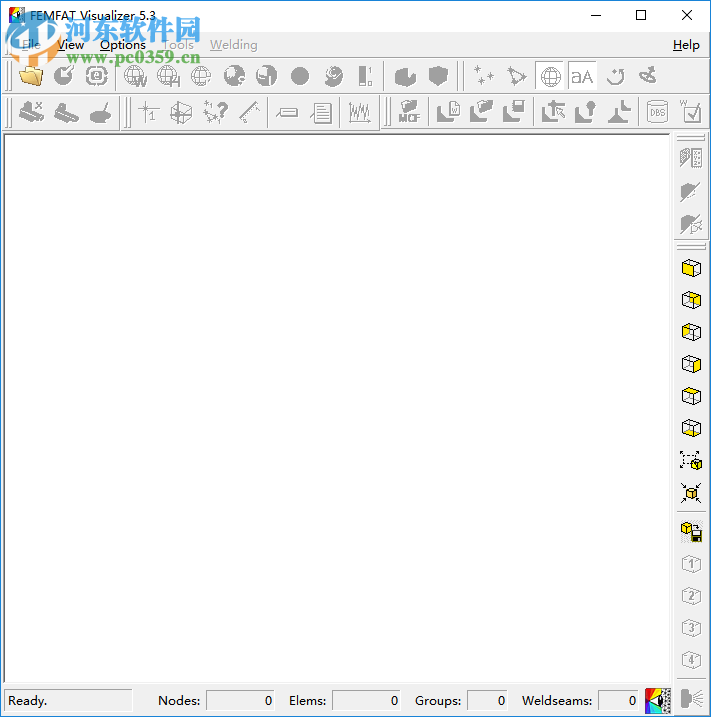Image resolution: width=711 pixels, height=717 pixels.
Task: Click the weld profile with open folder icon
Action: click(x=481, y=112)
